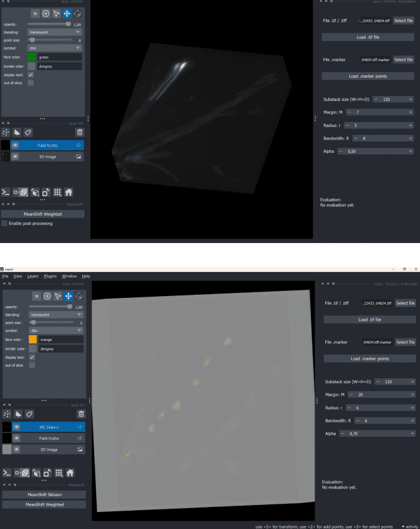Toggle grid icon above the Enable post-processing checkbox
The height and width of the screenshot is (529, 420).
click(57, 193)
